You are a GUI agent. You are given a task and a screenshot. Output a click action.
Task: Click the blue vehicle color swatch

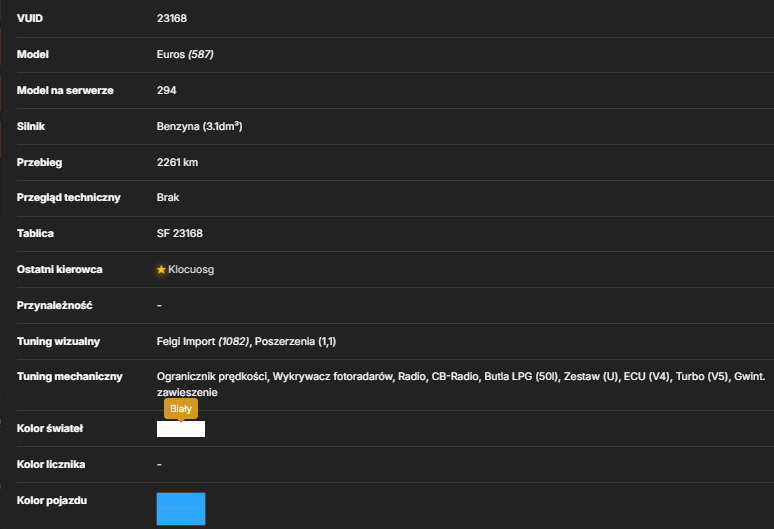pyautogui.click(x=181, y=509)
